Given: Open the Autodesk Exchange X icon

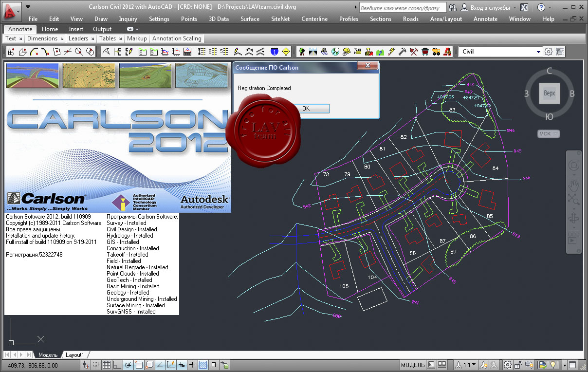Looking at the screenshot, I should (x=524, y=7).
